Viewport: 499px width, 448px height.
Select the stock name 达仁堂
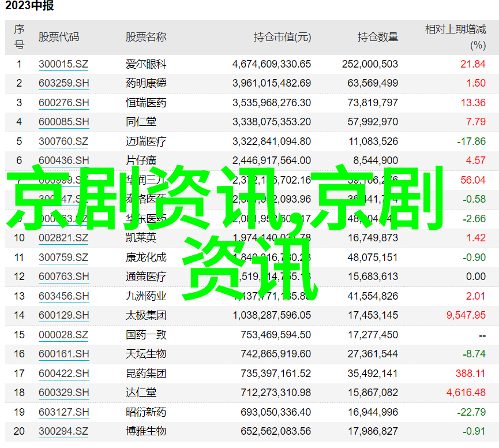click(x=141, y=393)
